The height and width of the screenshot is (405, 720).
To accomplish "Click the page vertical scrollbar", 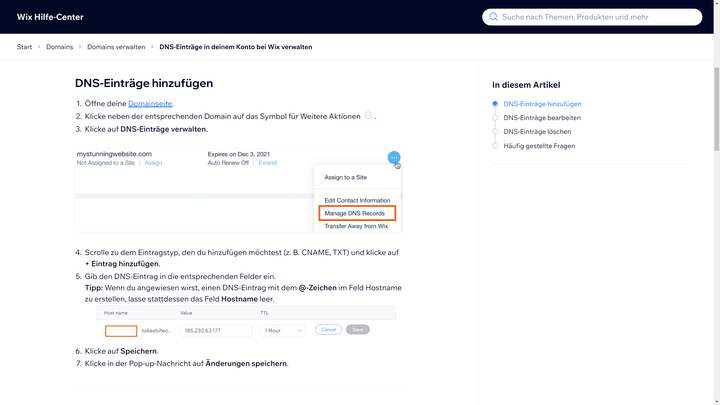I will pos(716,109).
